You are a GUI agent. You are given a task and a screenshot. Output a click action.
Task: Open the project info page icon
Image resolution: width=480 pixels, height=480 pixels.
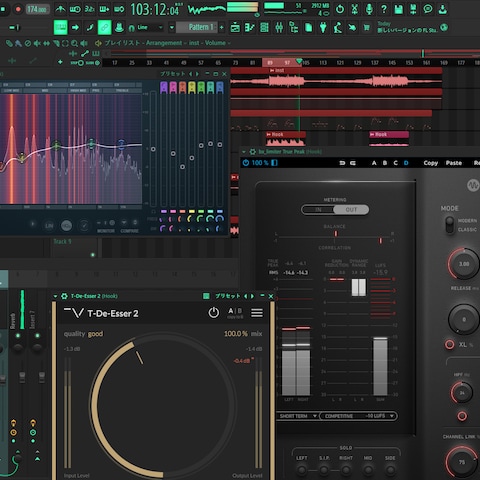click(x=309, y=27)
